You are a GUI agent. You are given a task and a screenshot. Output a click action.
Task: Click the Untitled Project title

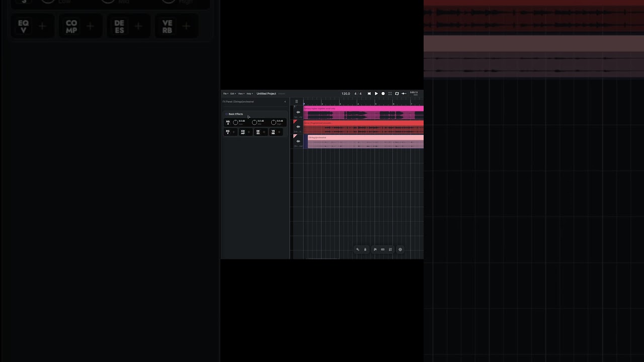tap(266, 94)
